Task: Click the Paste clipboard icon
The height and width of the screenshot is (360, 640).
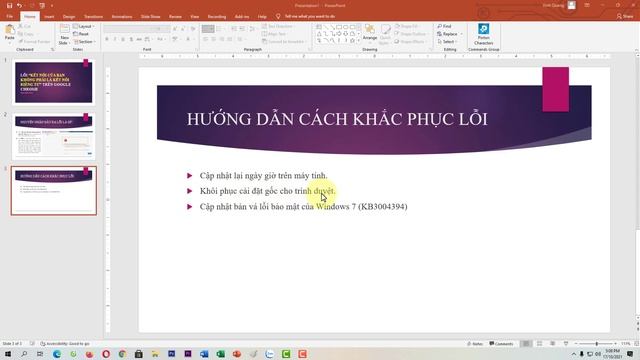Action: point(9,32)
